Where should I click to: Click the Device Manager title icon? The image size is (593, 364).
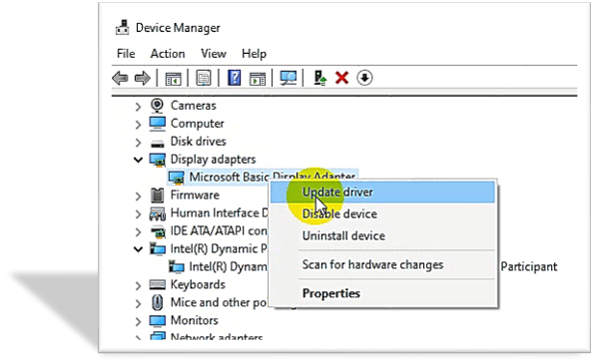[x=122, y=28]
